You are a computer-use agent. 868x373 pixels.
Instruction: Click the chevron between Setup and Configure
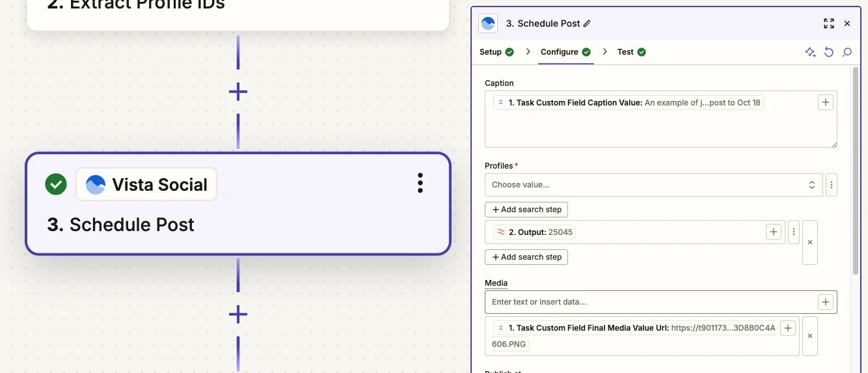(528, 52)
